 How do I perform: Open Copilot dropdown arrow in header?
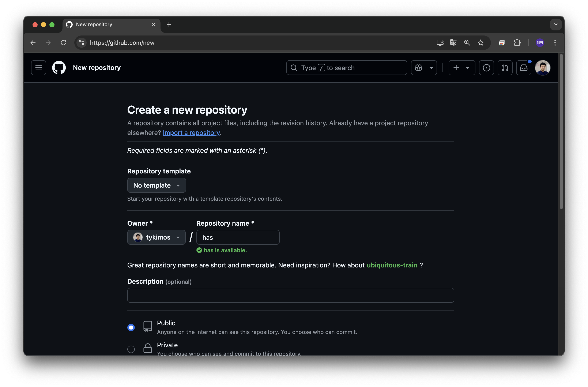[431, 68]
